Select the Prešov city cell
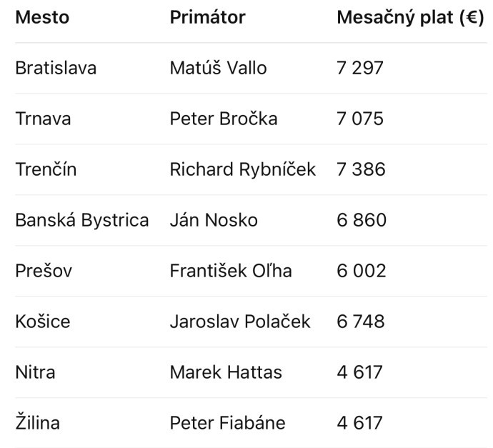The width and height of the screenshot is (493, 448). coord(44,271)
